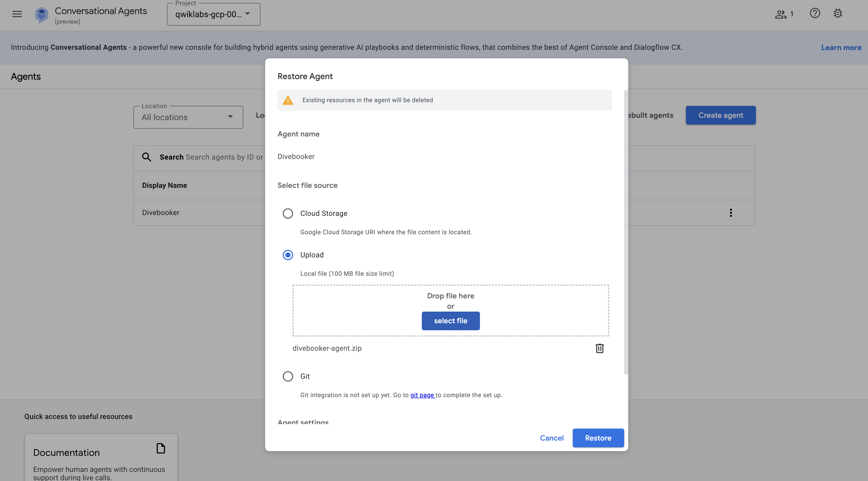Click the divebooker-agent.zip file name
Image resolution: width=868 pixels, height=481 pixels.
coord(327,348)
